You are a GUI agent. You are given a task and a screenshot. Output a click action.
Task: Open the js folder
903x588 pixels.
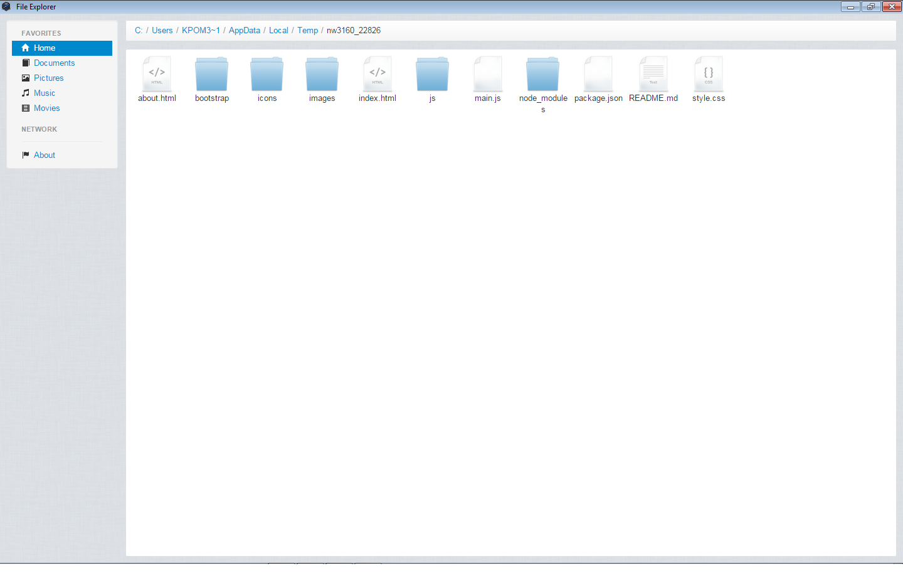coord(432,75)
